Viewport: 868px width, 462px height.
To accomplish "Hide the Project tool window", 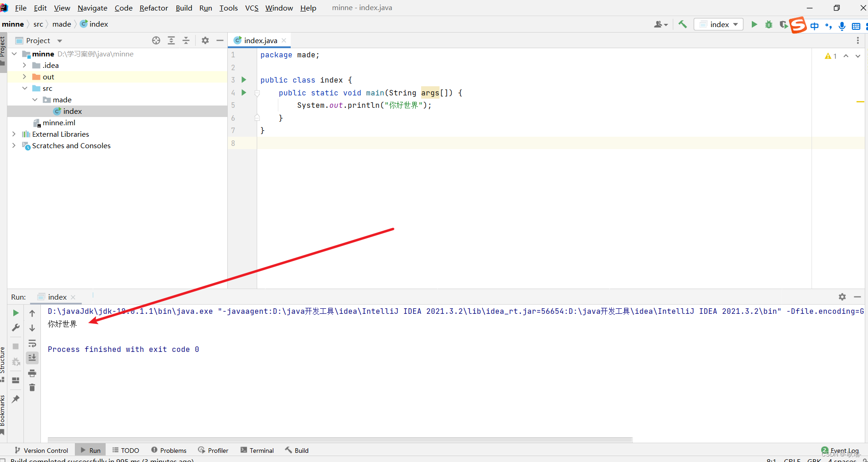I will 220,40.
